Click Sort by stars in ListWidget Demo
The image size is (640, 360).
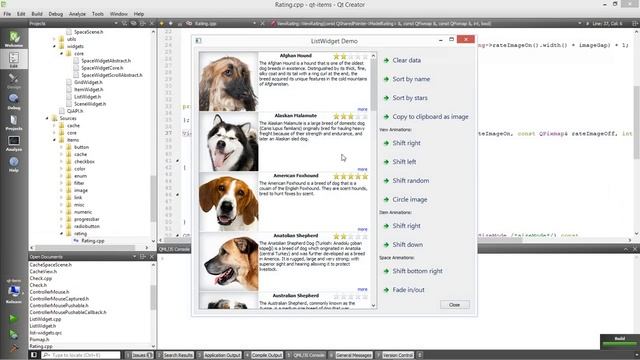(x=410, y=98)
